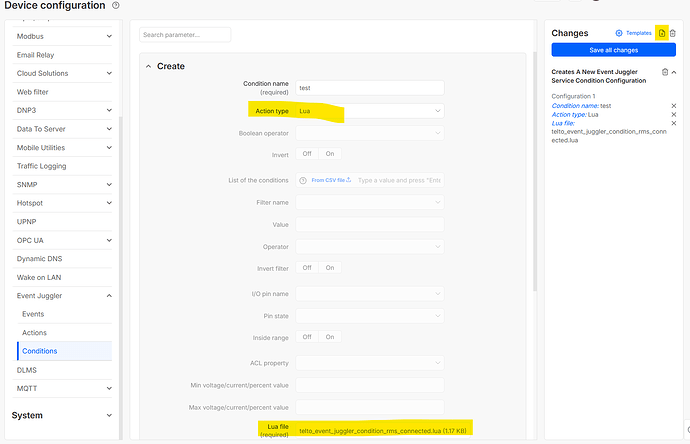Collapse the configuration change group chevron

[674, 72]
